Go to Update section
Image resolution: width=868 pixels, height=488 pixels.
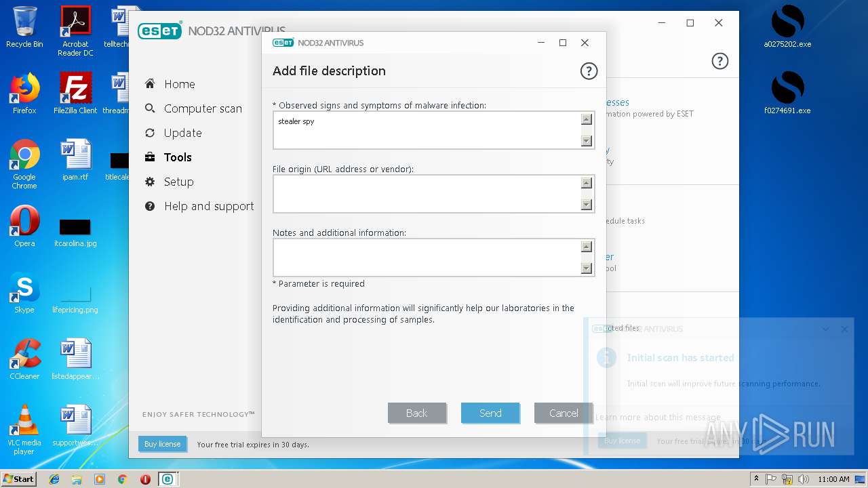tap(182, 133)
